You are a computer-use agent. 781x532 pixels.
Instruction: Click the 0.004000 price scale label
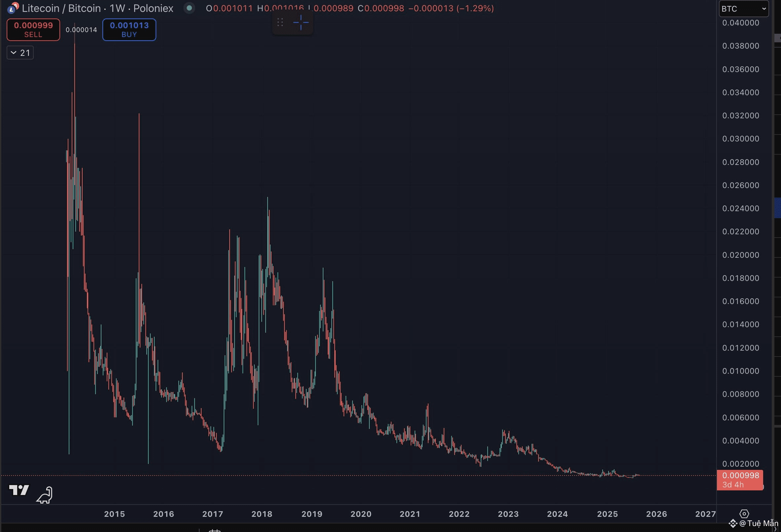coord(741,441)
